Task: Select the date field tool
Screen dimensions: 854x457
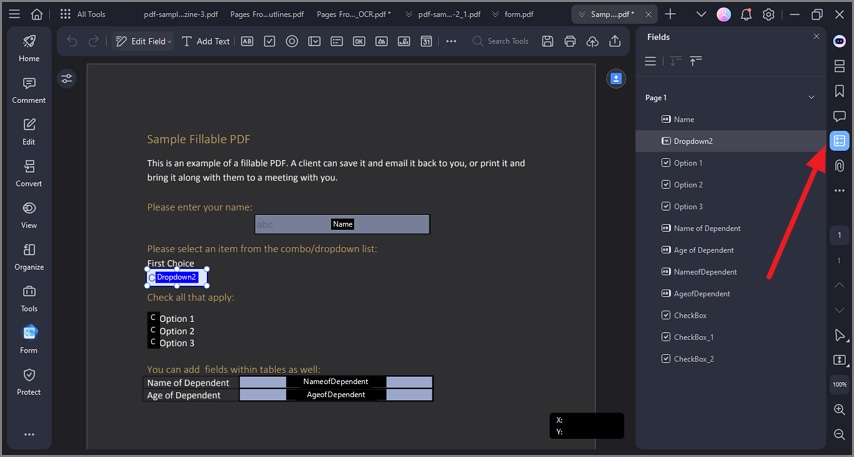Action: [x=426, y=41]
